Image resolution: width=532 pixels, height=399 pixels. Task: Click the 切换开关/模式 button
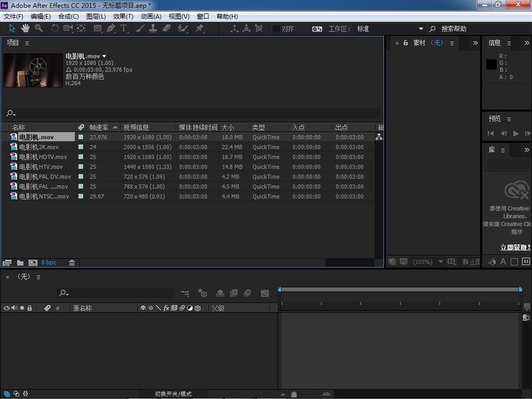174,394
